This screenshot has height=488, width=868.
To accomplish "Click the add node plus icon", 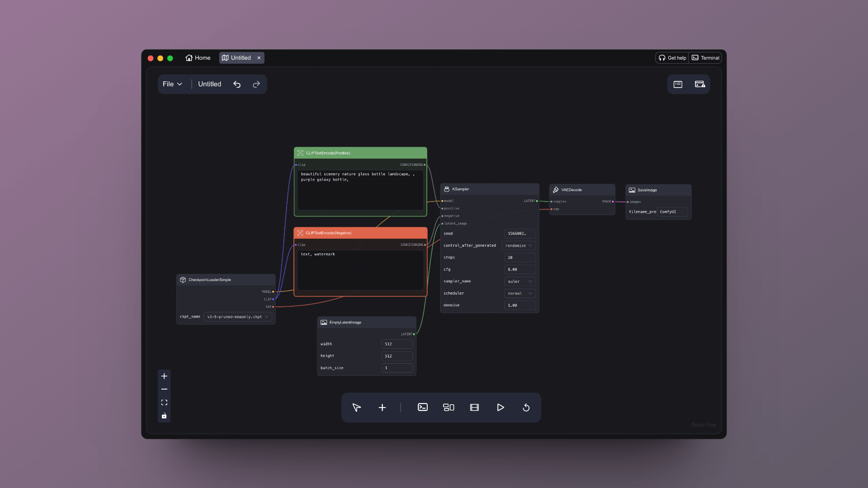I will (x=382, y=408).
